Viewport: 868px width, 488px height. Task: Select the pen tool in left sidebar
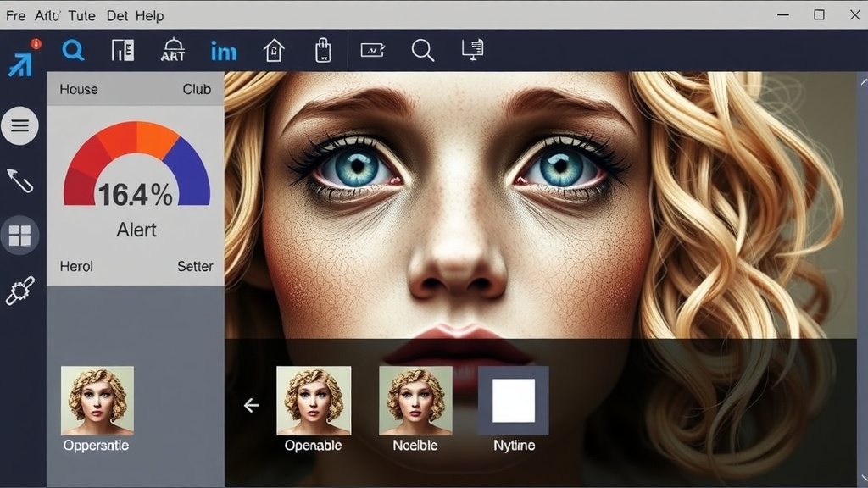coord(20,180)
